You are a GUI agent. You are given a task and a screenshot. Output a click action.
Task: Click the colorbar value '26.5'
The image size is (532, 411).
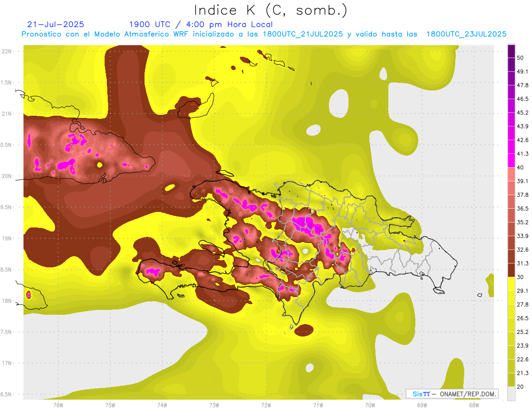[x=522, y=318]
